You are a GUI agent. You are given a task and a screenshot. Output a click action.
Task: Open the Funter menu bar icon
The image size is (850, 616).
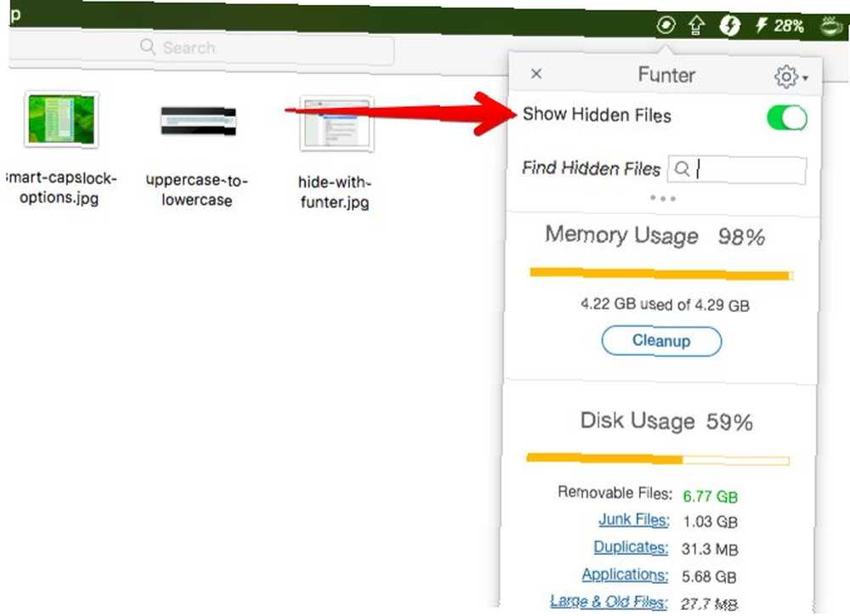click(666, 25)
